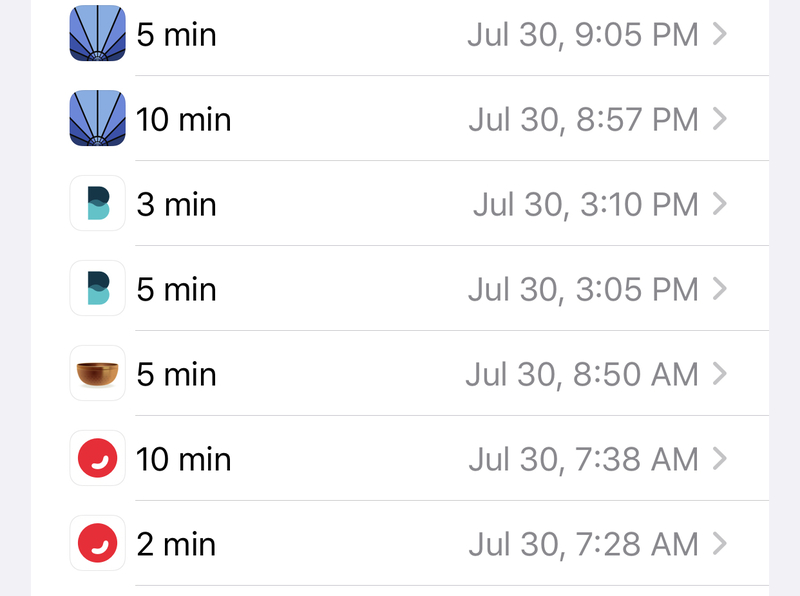View the Jul 30, 9:05 PM timestamp entry
Image resolution: width=800 pixels, height=596 pixels.
583,35
